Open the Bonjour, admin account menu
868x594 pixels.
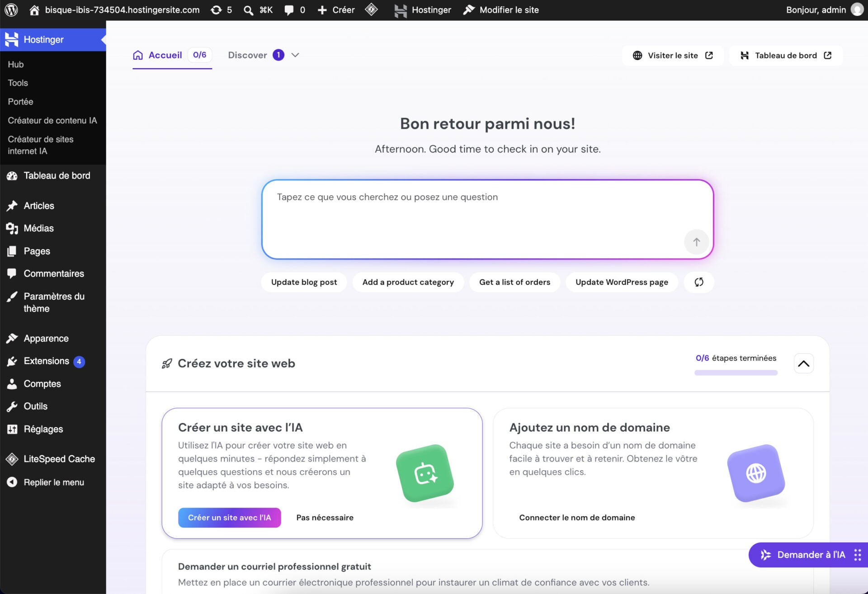point(825,10)
